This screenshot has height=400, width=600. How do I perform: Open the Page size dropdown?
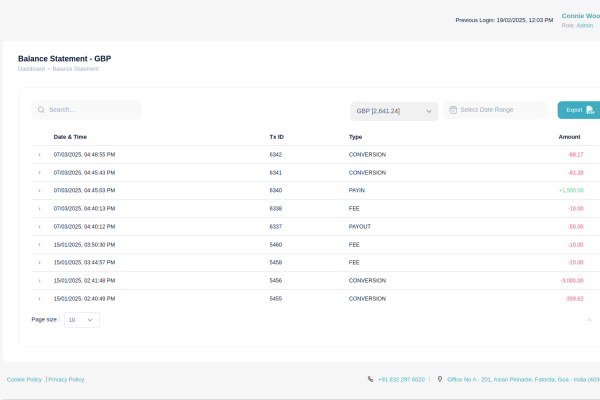click(82, 320)
